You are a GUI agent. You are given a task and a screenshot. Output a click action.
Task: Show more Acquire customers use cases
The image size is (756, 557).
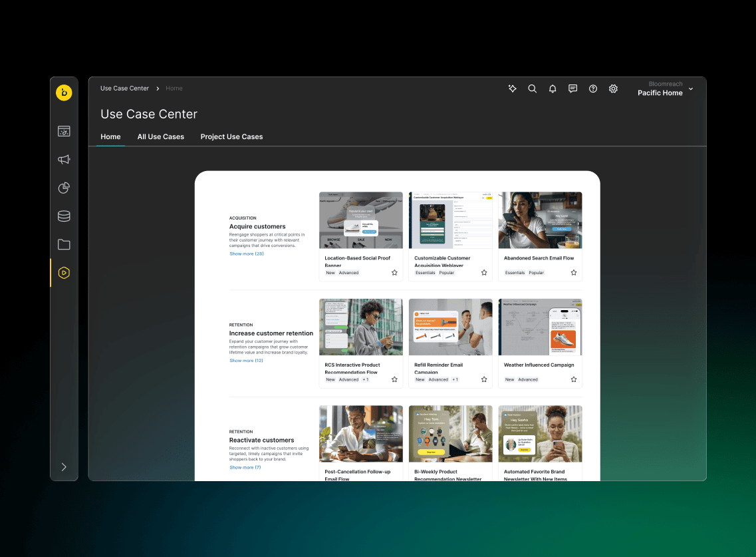point(247,254)
